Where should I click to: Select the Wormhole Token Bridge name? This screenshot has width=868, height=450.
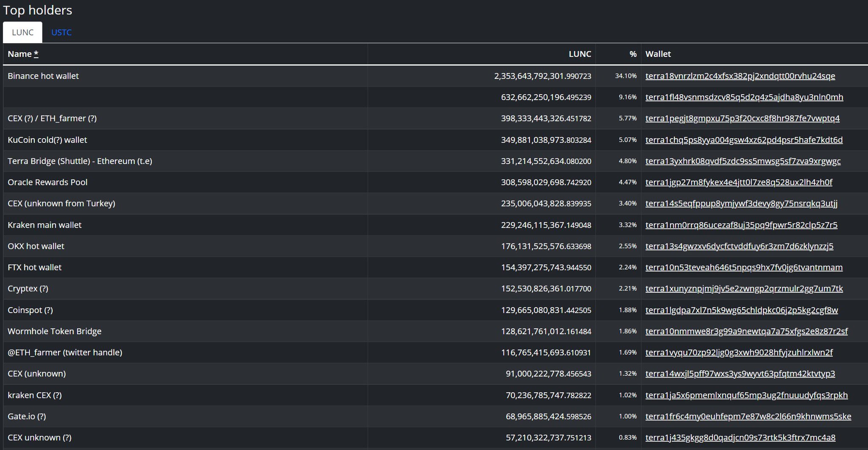tap(54, 331)
